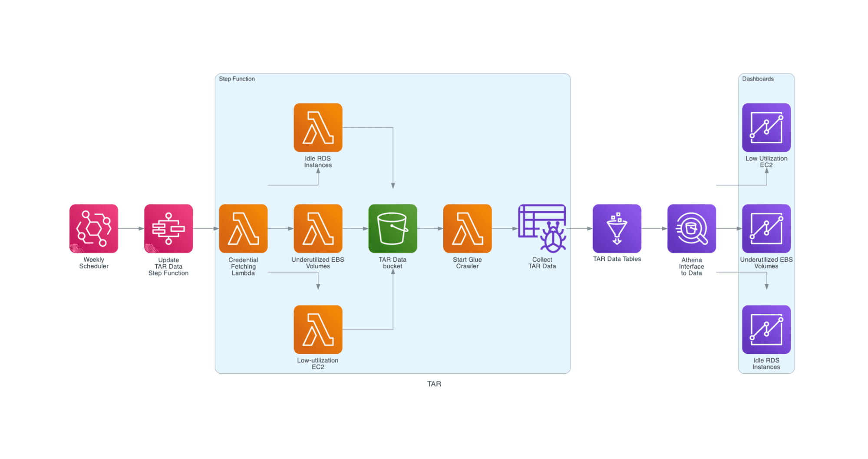
Task: Click the Underutilized EBS Volumes Lambda icon
Action: [318, 229]
